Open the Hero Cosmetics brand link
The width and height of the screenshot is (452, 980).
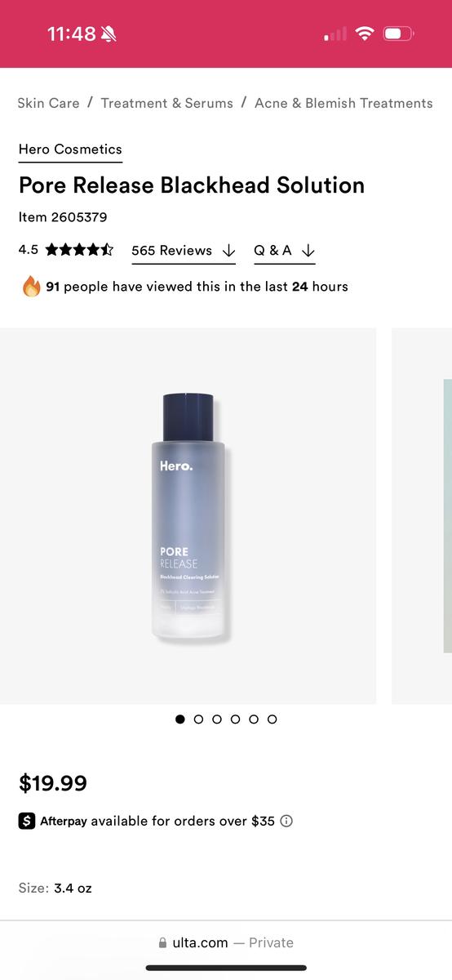pos(70,149)
